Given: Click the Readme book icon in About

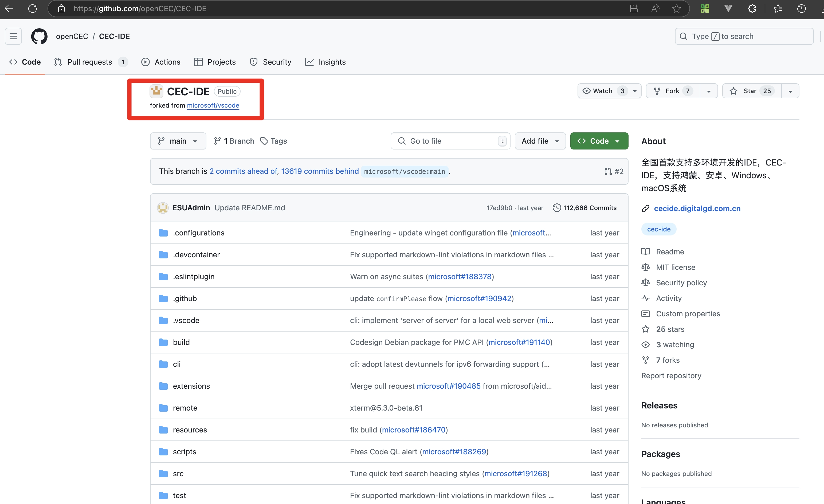Looking at the screenshot, I should pos(645,251).
